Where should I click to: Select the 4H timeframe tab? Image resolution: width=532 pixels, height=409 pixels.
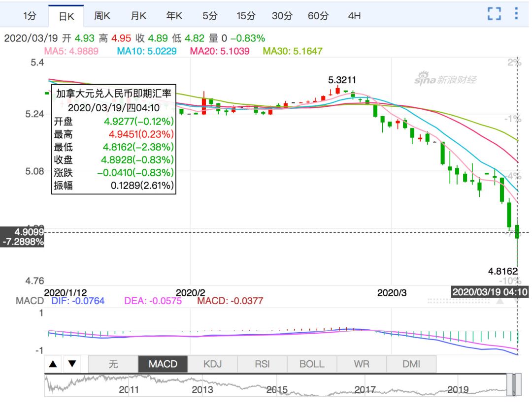[354, 15]
